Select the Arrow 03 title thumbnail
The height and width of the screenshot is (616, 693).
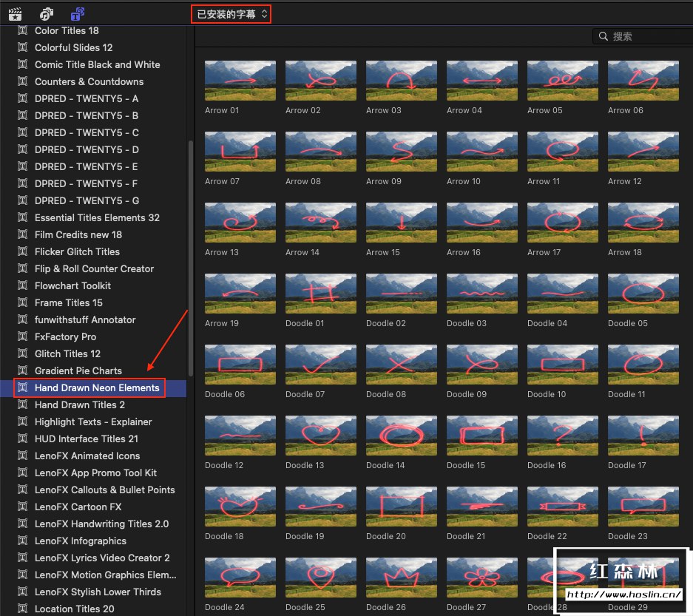pos(402,81)
